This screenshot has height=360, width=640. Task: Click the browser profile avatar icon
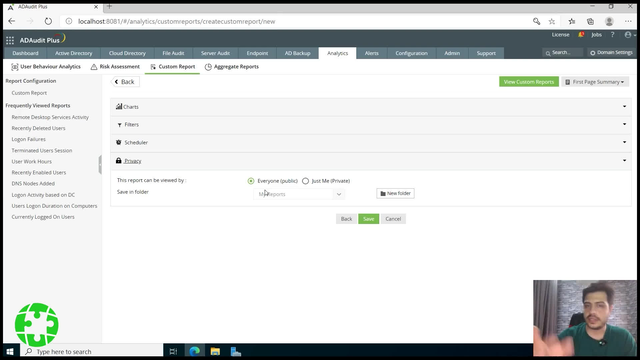[609, 21]
